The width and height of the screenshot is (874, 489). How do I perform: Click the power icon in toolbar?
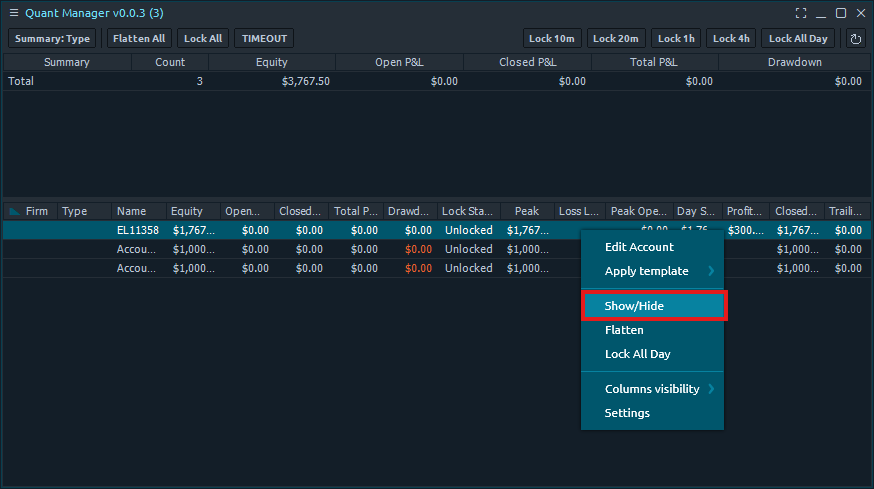[x=855, y=39]
